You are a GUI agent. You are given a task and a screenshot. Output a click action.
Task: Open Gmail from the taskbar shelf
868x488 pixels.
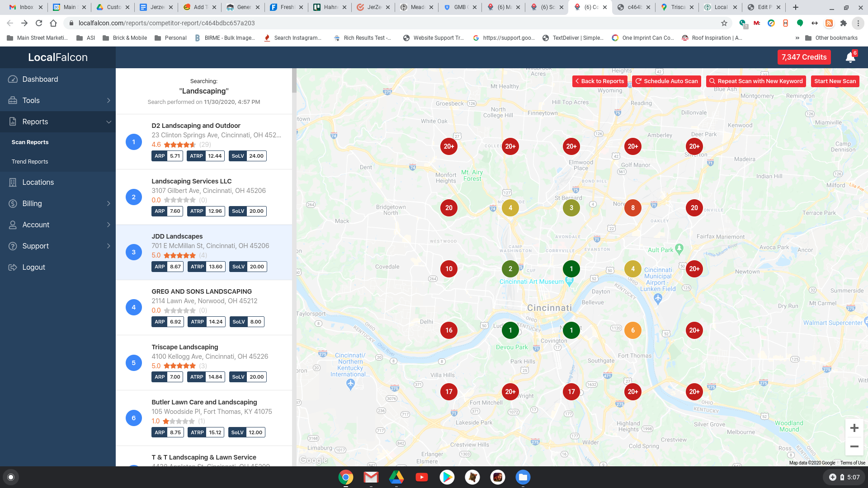pyautogui.click(x=371, y=477)
